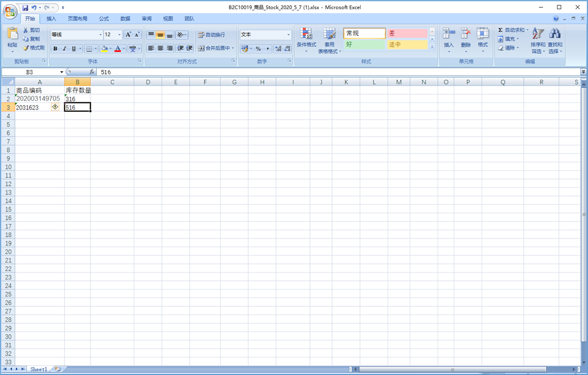
Task: Open font color dropdown arrow
Action: [x=124, y=49]
